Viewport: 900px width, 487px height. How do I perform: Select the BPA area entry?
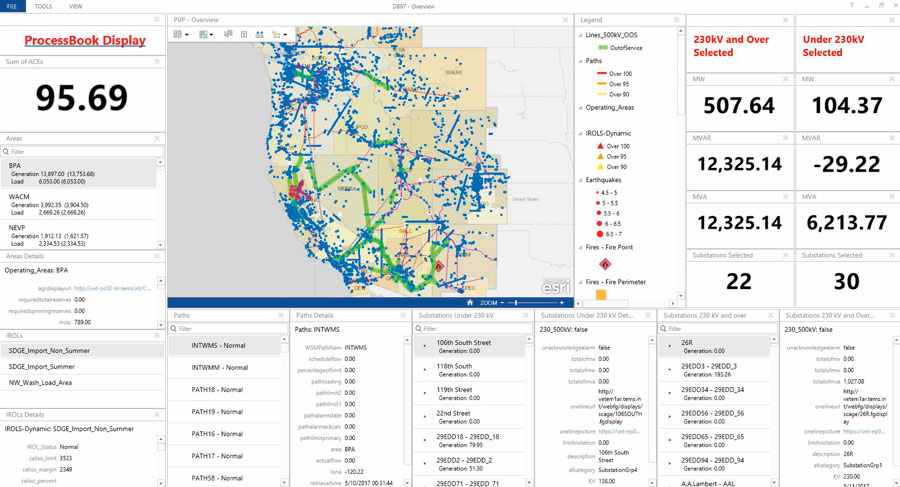(x=78, y=173)
